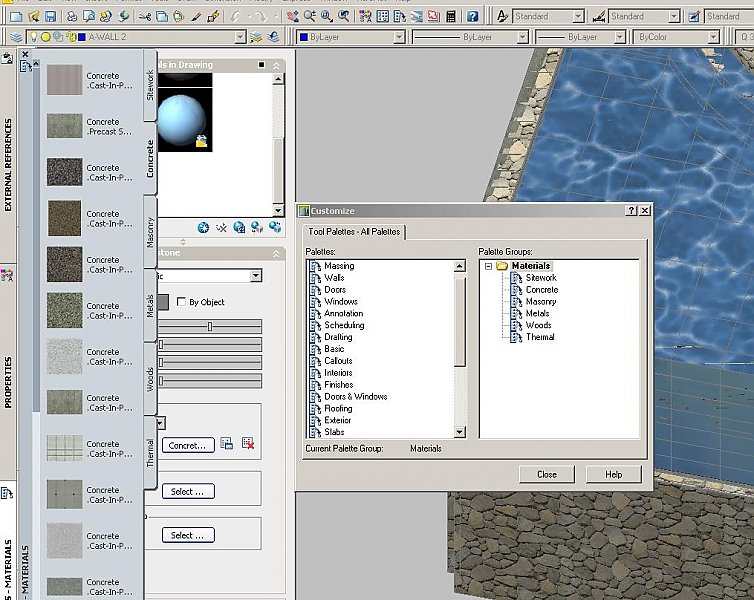The image size is (754, 600).
Task: Click the top material slider with centered handle
Action: click(x=209, y=327)
